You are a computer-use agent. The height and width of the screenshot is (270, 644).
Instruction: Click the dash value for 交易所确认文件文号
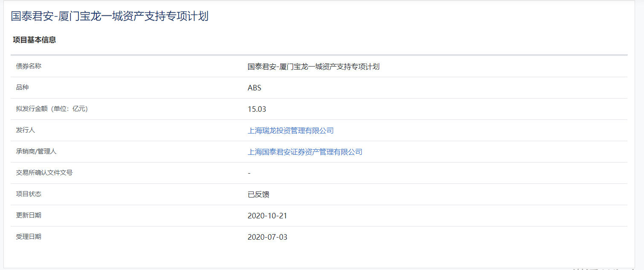pos(249,173)
